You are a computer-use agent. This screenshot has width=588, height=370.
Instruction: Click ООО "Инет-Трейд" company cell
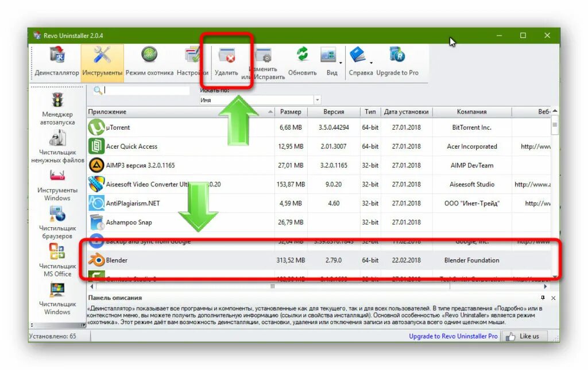(x=472, y=203)
